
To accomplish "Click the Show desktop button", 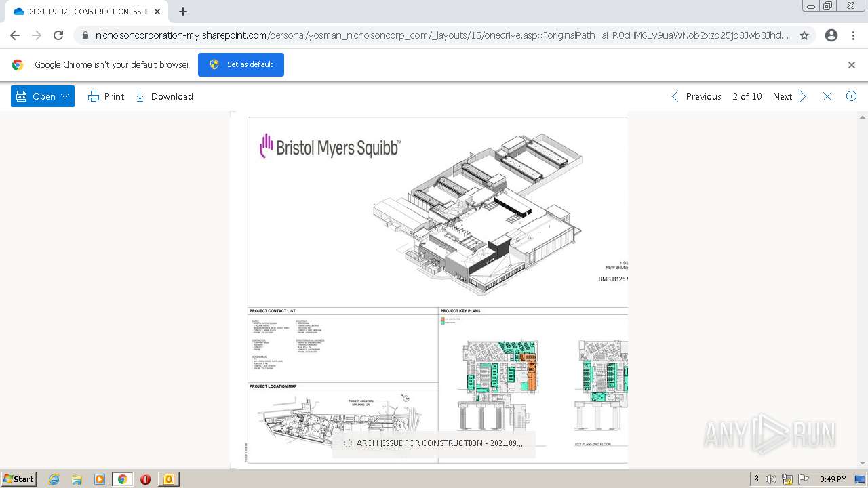I will pos(861,479).
